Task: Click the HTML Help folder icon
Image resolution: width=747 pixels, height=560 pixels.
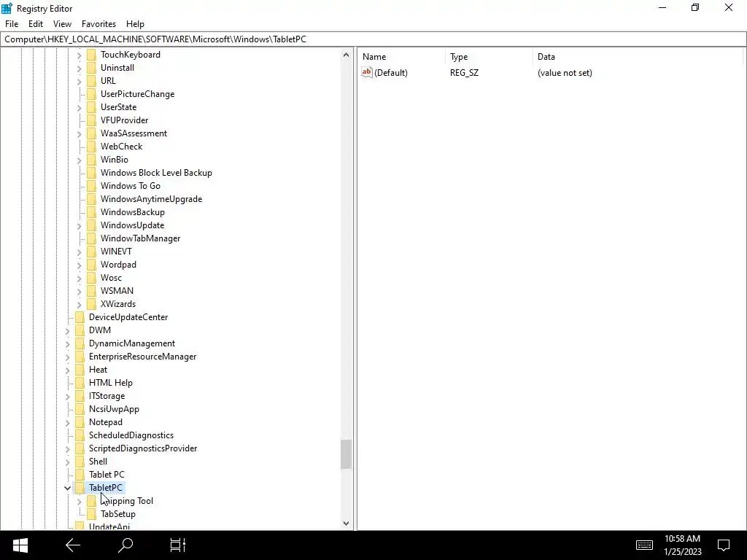Action: tap(80, 382)
